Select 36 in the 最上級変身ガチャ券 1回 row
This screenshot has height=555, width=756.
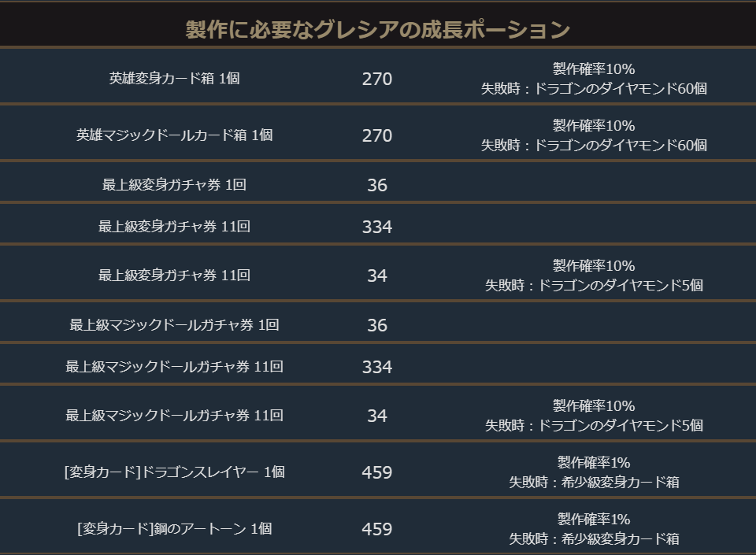(377, 186)
